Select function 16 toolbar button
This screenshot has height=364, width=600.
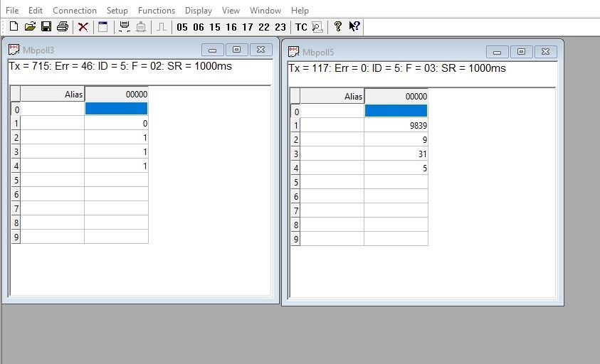(231, 27)
